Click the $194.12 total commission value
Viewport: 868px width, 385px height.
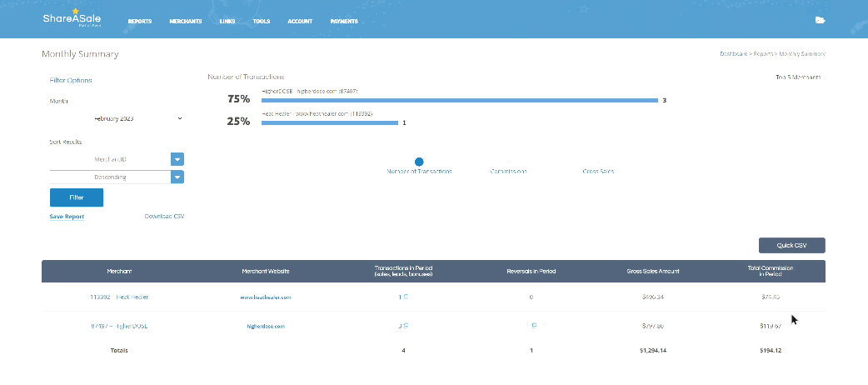click(771, 351)
